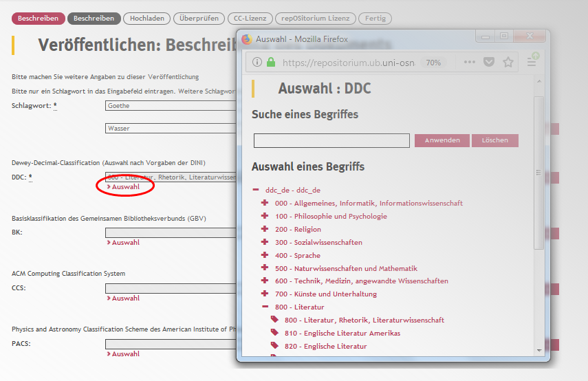Image resolution: width=588 pixels, height=381 pixels.
Task: Click the green padlock security icon
Action: [x=271, y=62]
